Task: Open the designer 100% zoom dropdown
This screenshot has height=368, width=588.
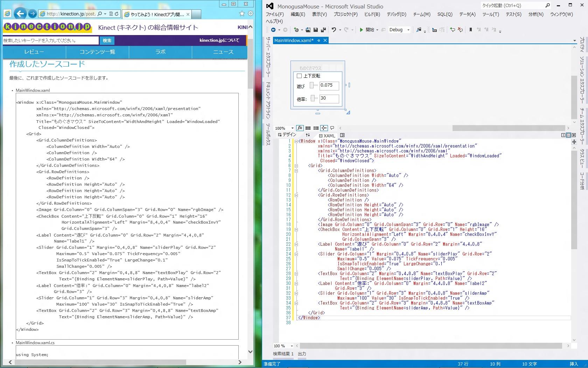Action: tap(292, 128)
